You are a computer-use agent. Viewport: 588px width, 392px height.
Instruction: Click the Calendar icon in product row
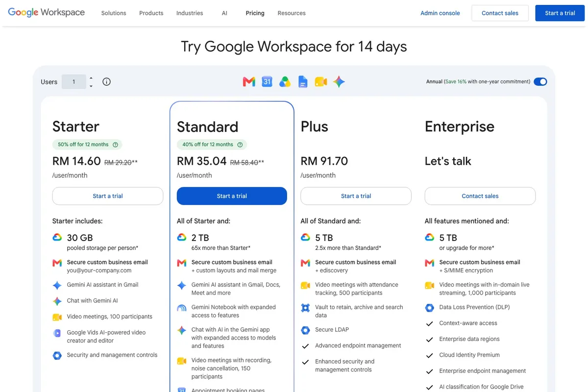click(267, 82)
